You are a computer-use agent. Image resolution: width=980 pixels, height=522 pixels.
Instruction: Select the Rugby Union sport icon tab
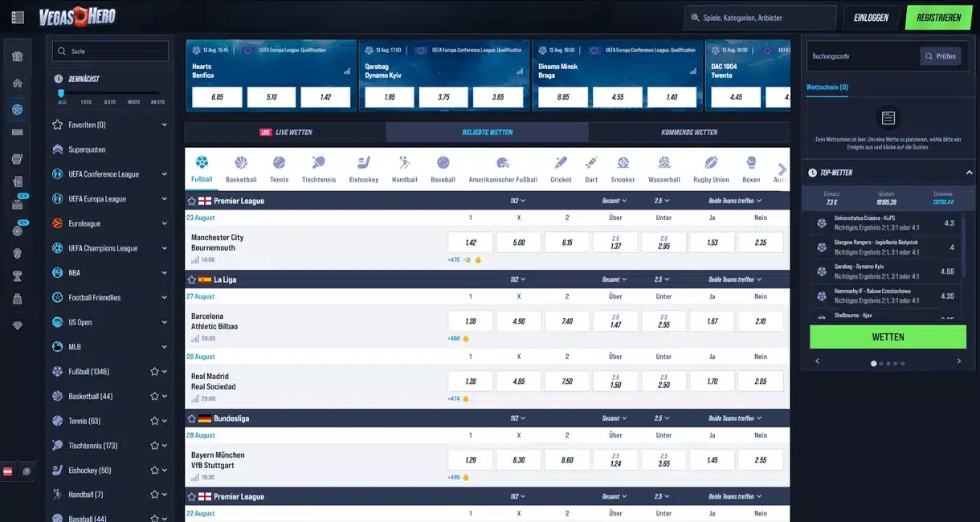[x=711, y=170]
